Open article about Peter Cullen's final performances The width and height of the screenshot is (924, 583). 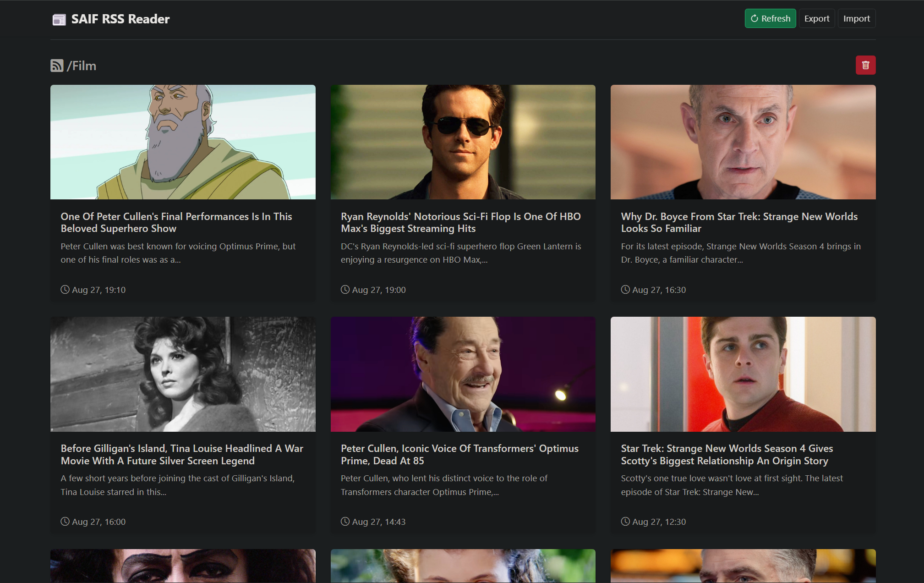point(176,222)
